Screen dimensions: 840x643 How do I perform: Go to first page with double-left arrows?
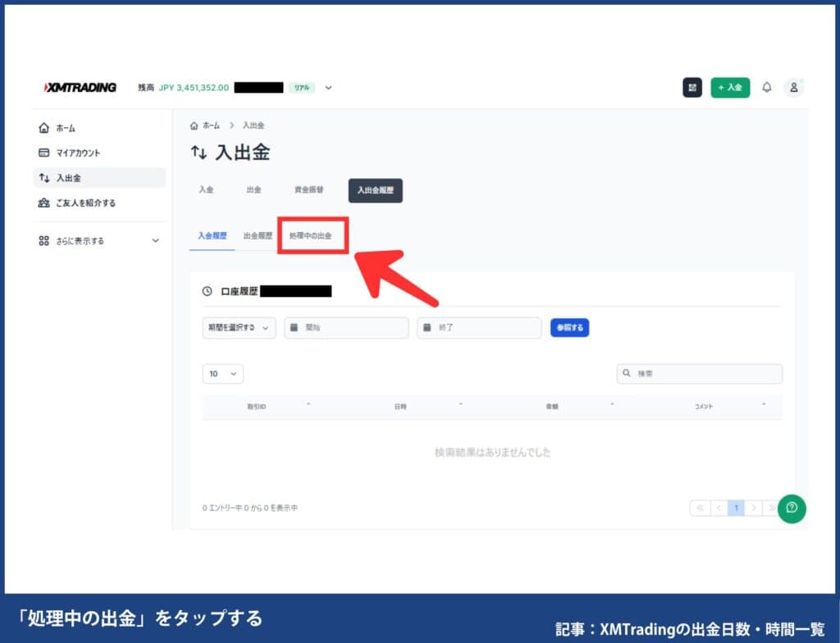tap(700, 508)
